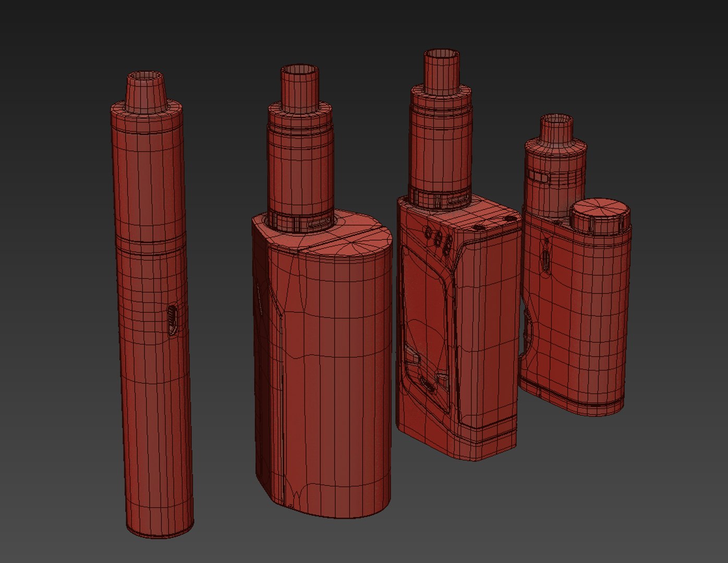The image size is (728, 563).
Task: Click the drip tip of the pen-style vape
Action: (x=147, y=92)
